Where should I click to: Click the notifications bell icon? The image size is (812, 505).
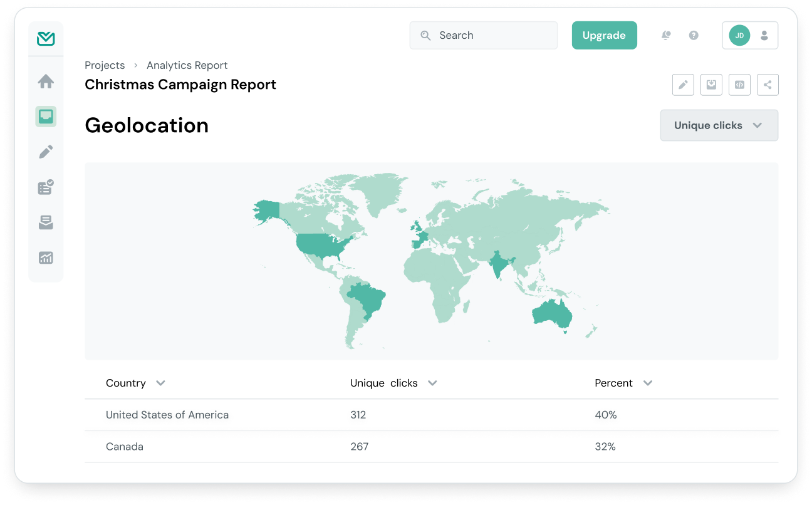tap(666, 36)
